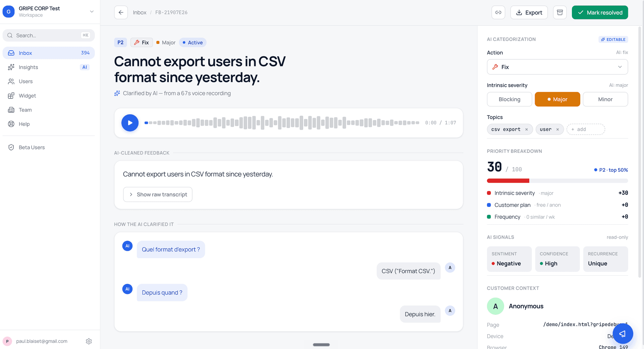
Task: Click the archive box icon
Action: tap(559, 12)
